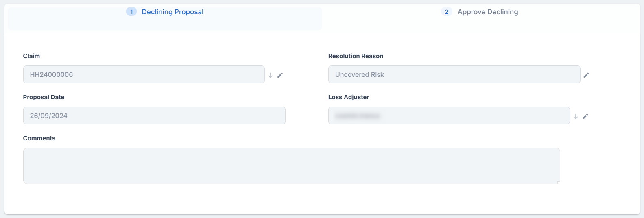The width and height of the screenshot is (644, 218).
Task: Click inside the Comments text area
Action: coord(291,166)
